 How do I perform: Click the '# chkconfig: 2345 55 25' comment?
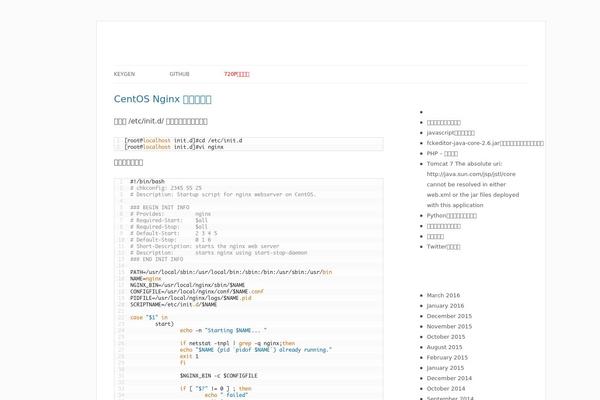tap(166, 188)
